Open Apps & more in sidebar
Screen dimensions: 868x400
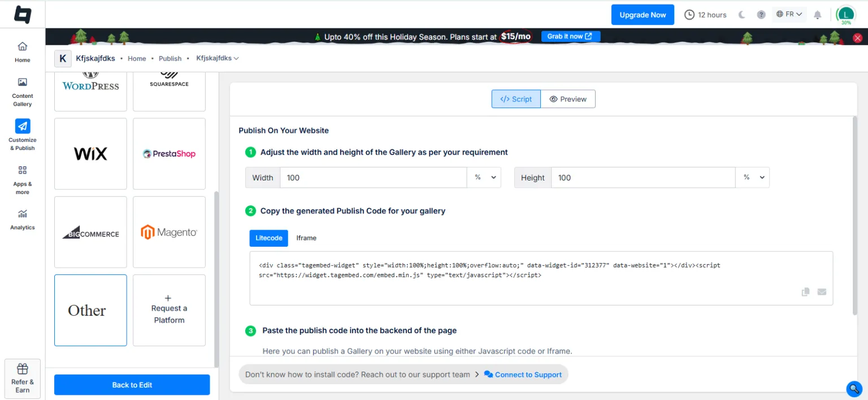tap(23, 179)
